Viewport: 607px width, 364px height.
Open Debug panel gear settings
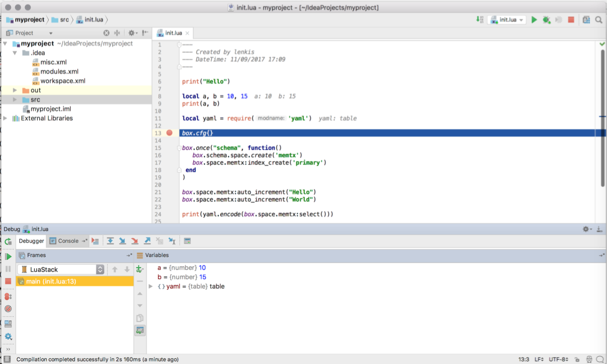point(587,229)
